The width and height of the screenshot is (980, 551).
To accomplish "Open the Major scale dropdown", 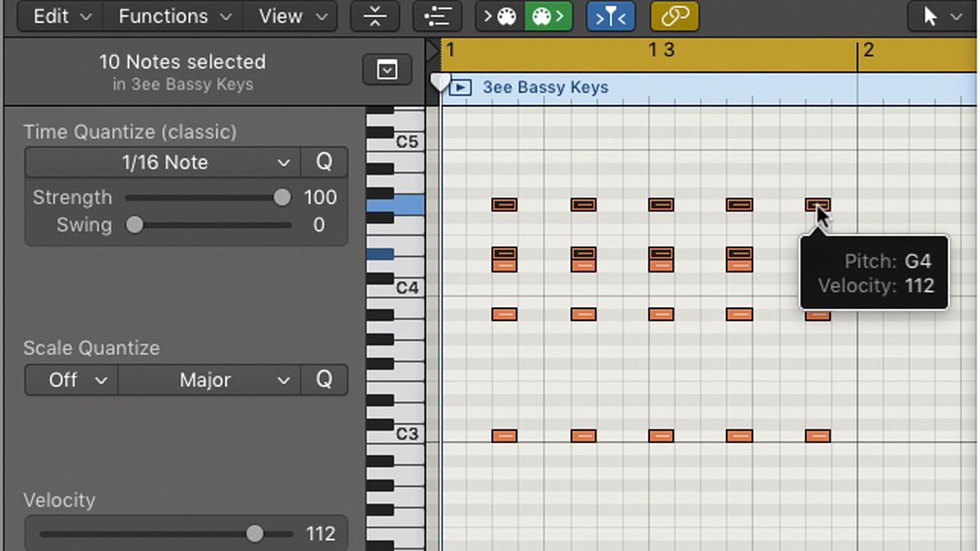I will tap(209, 380).
